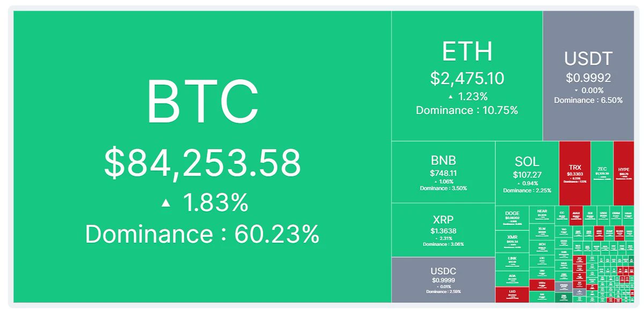The image size is (644, 314).
Task: Select the ETH tile
Action: tap(467, 76)
